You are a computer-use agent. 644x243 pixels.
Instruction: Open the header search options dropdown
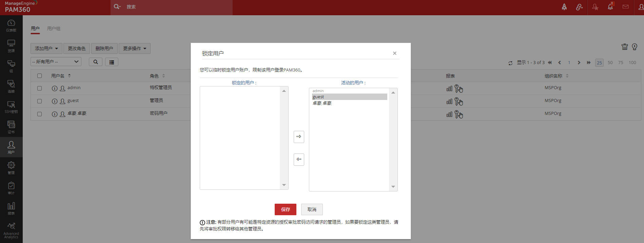(x=117, y=6)
